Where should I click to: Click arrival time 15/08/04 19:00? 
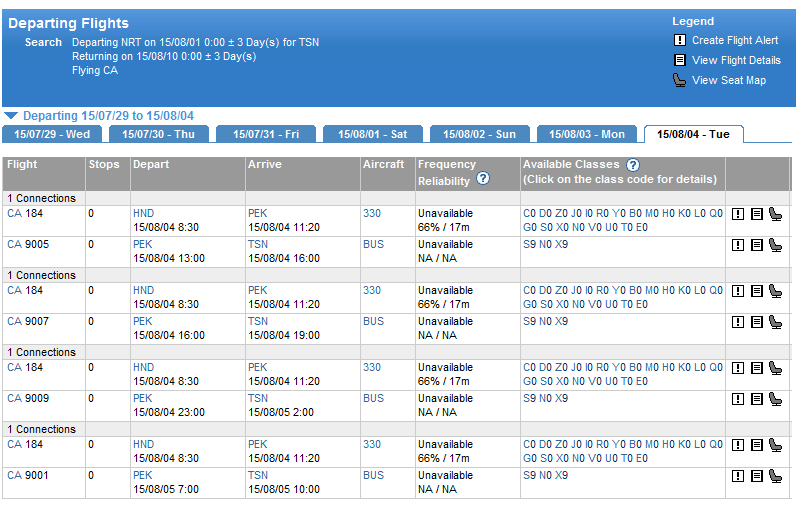(284, 335)
